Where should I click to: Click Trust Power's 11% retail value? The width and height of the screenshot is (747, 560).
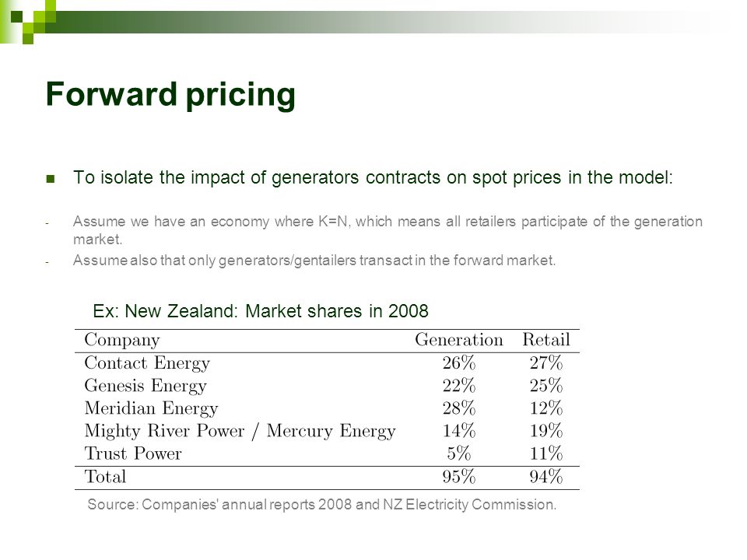(x=546, y=453)
